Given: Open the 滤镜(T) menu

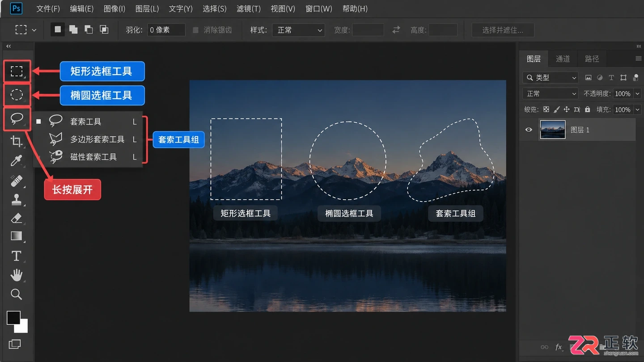Looking at the screenshot, I should (x=249, y=8).
